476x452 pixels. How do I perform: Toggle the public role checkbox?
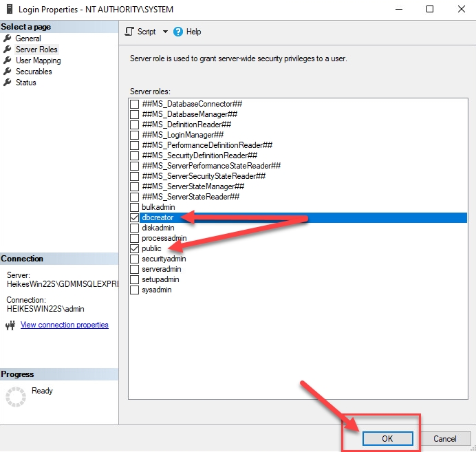coord(135,248)
